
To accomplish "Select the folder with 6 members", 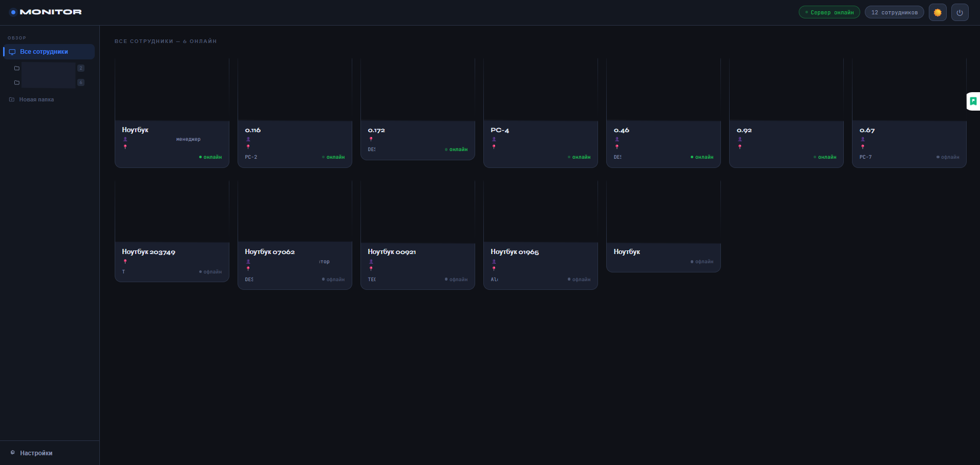I will click(x=50, y=82).
